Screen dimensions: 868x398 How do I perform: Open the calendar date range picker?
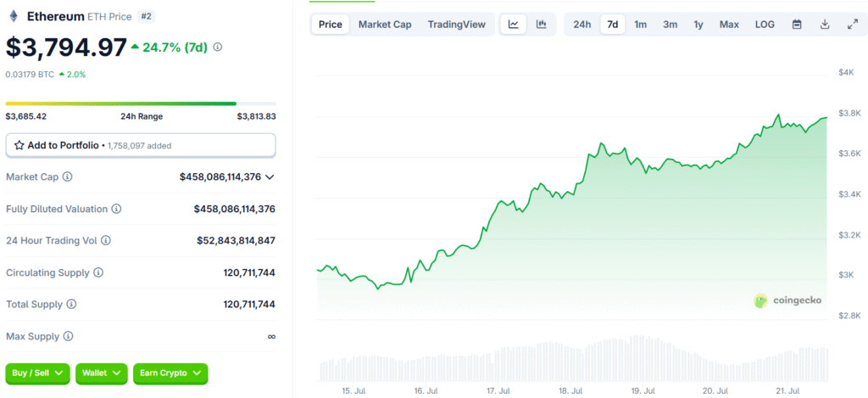(797, 25)
